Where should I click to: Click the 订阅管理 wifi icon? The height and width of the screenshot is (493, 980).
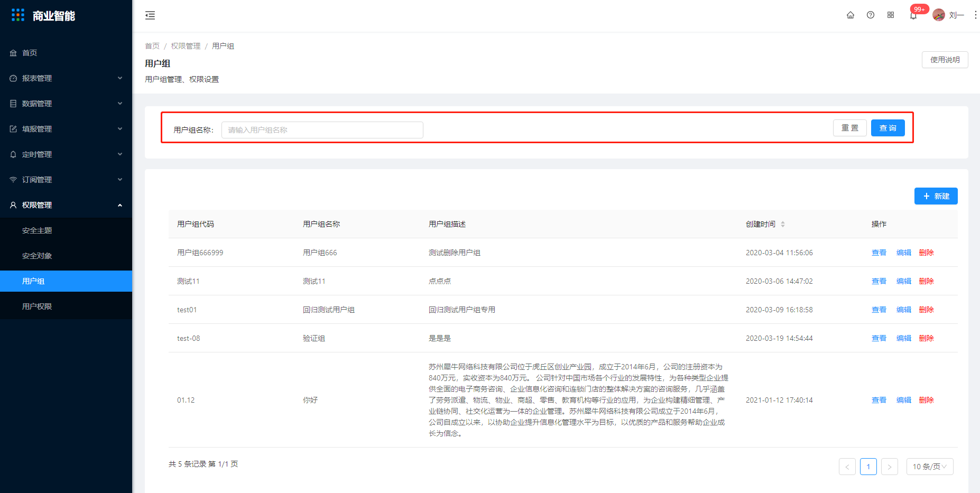13,180
